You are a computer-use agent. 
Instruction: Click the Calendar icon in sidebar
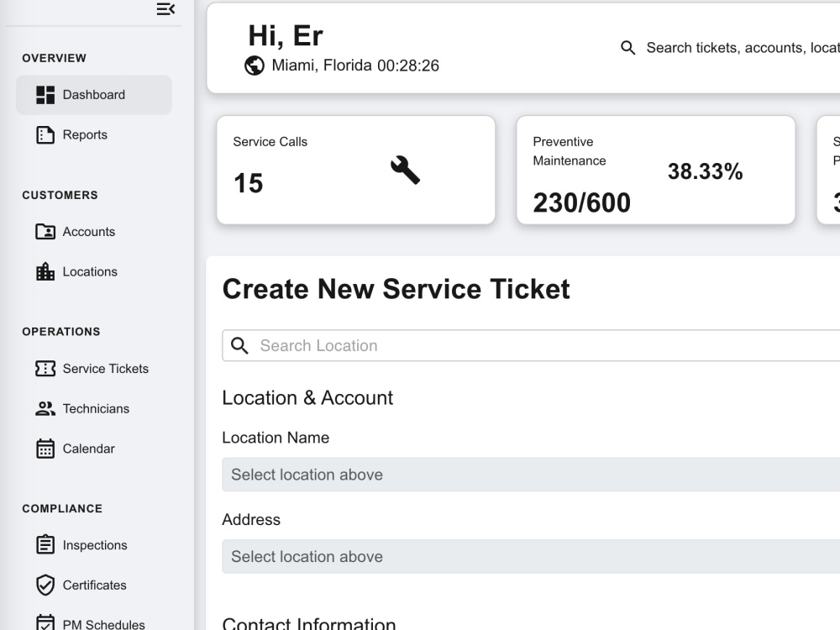pos(45,449)
